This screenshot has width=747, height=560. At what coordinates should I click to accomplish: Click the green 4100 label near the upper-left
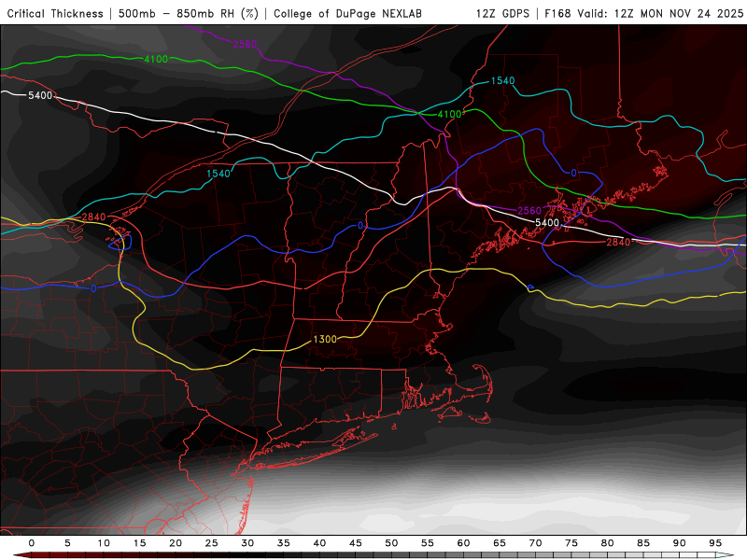click(x=156, y=59)
